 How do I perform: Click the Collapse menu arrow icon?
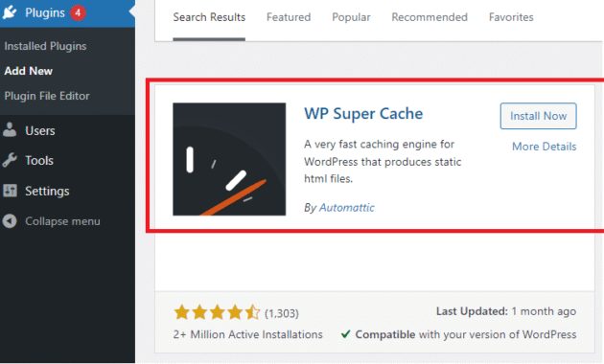click(x=10, y=221)
